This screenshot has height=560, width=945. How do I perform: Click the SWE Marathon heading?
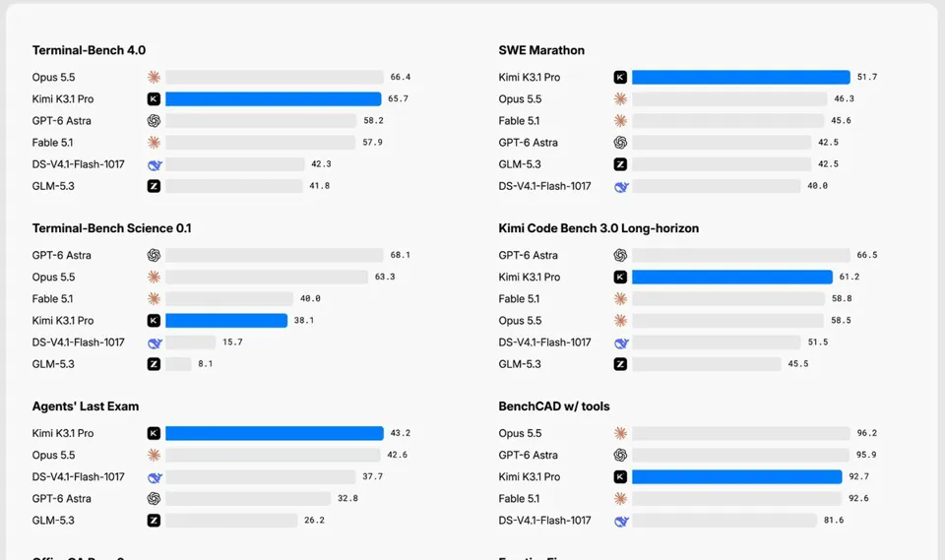541,50
